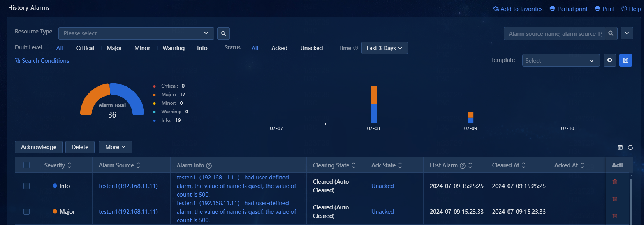Screen dimensions: 644x225
Task: Open the Resource Type dropdown
Action: tap(136, 33)
